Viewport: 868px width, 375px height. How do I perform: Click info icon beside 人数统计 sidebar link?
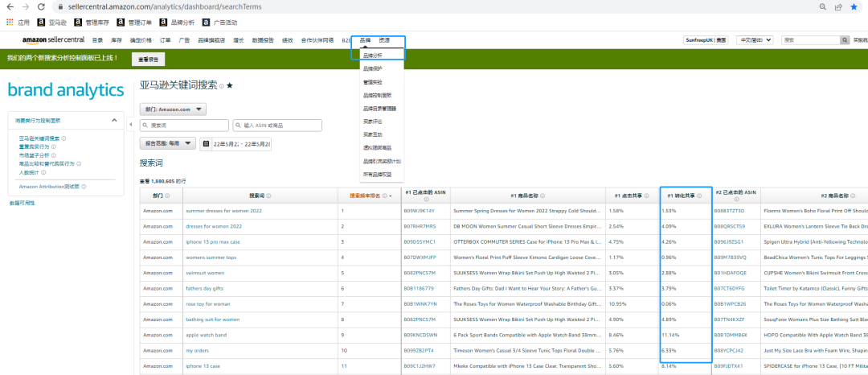[x=44, y=173]
